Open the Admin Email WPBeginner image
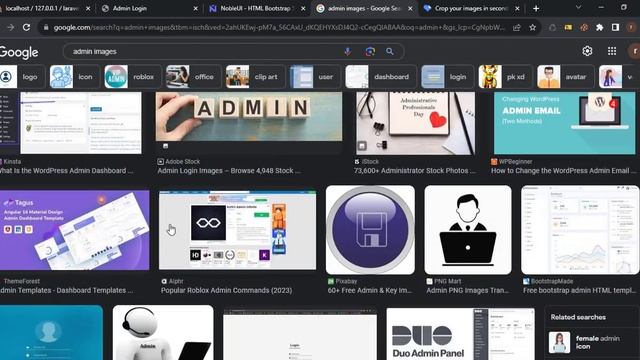Image resolution: width=640 pixels, height=360 pixels. click(564, 122)
